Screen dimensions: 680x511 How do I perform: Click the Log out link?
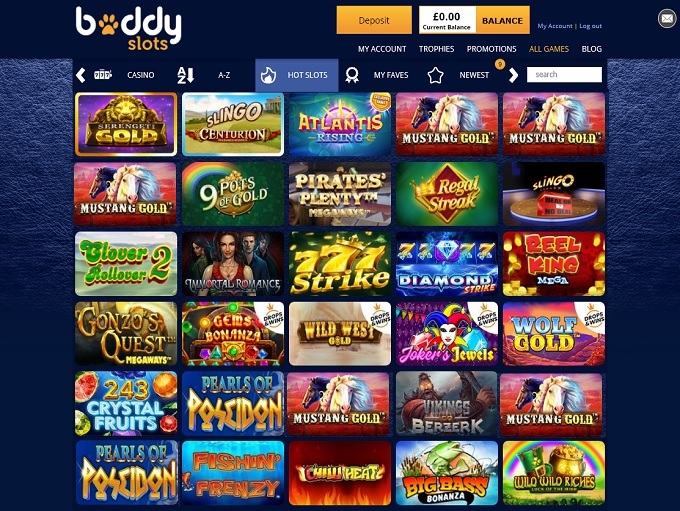point(590,26)
